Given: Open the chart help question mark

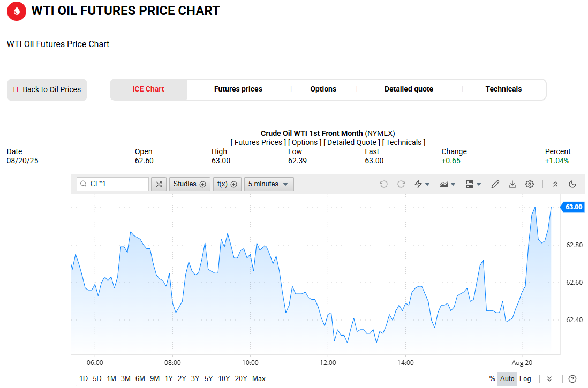Looking at the screenshot, I should click(572, 379).
